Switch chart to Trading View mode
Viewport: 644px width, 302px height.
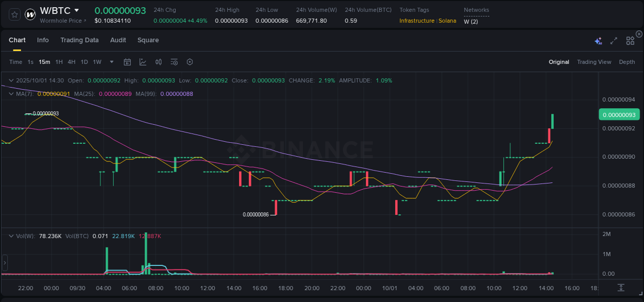point(594,62)
